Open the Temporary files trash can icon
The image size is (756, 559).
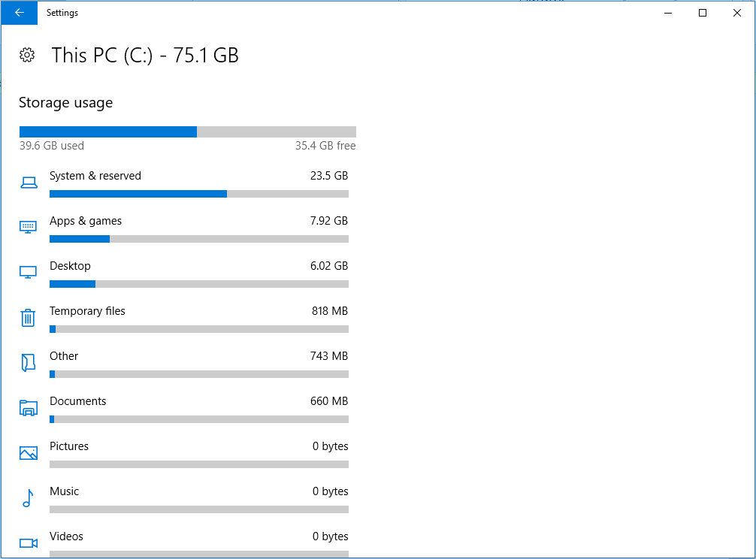tap(28, 318)
